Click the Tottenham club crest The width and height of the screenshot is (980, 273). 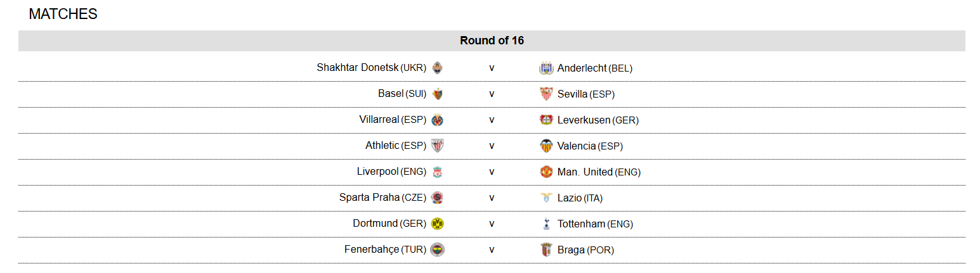pos(546,224)
